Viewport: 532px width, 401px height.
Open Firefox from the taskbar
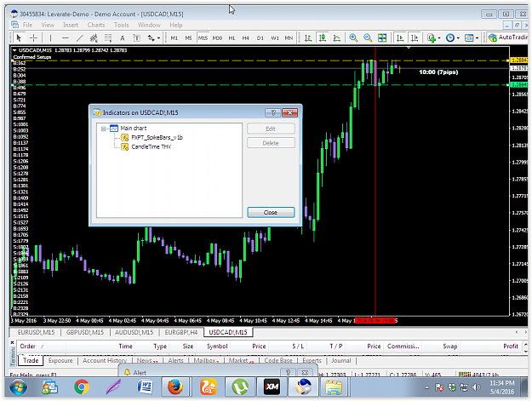pos(175,387)
